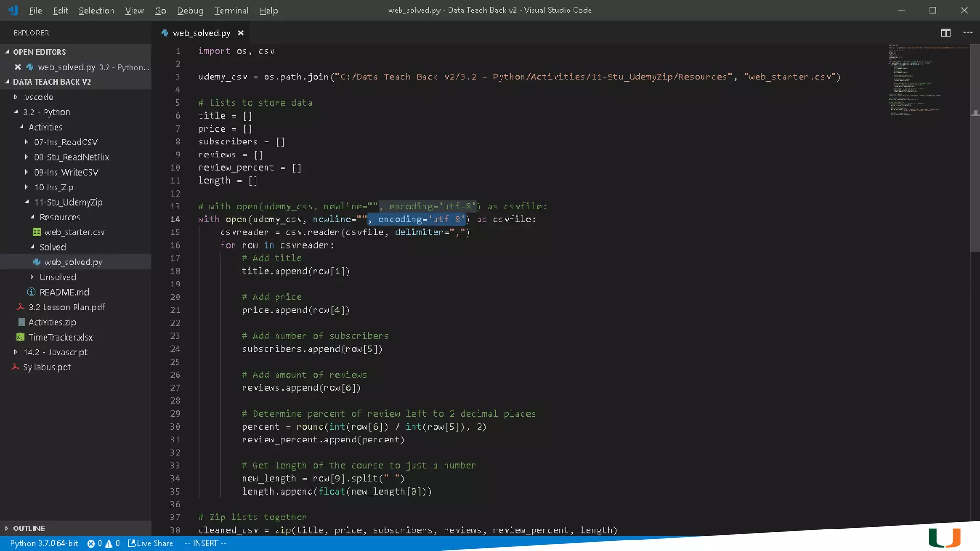Open the editor more actions ellipsis
Viewport: 980px width, 551px height.
coord(968,33)
